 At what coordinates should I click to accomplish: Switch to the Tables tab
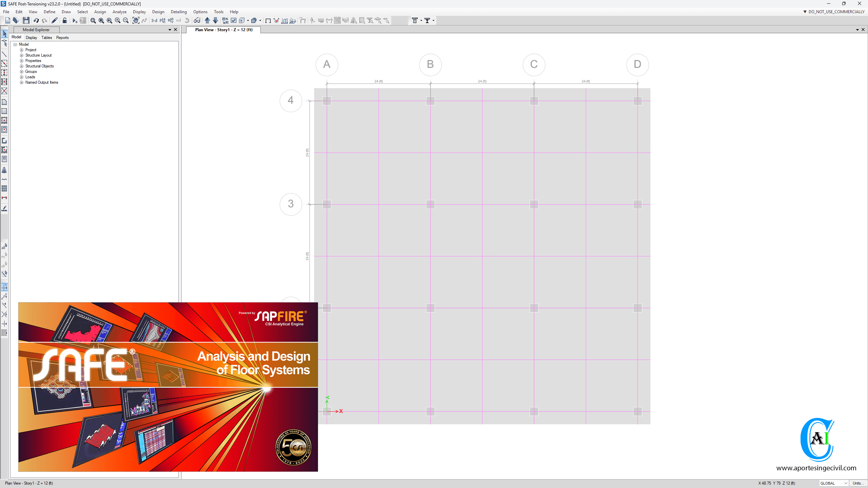tap(46, 38)
